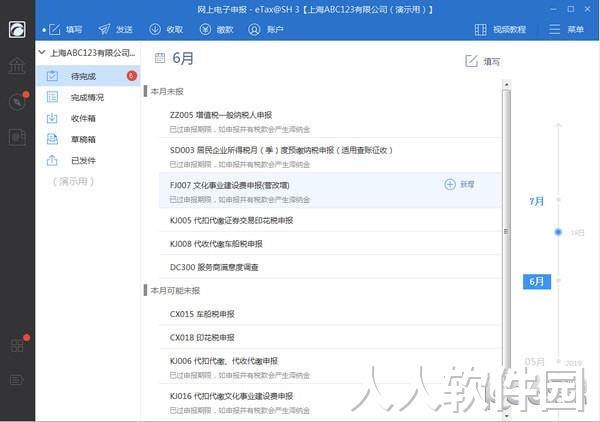Viewport: 600px width, 422px height.
Task: Click the 收取 download toolbar icon
Action: (x=155, y=29)
